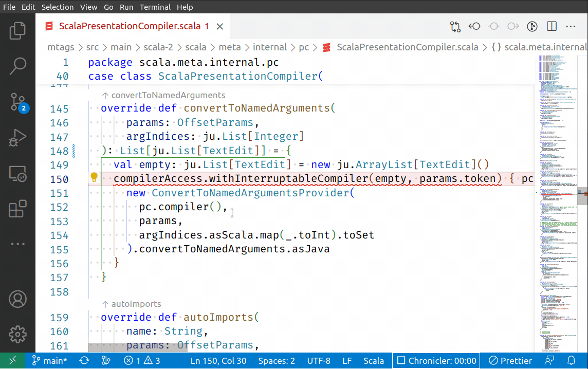Screen dimensions: 588x369
Task: Click the main* git branch in status bar
Action: pyautogui.click(x=49, y=361)
